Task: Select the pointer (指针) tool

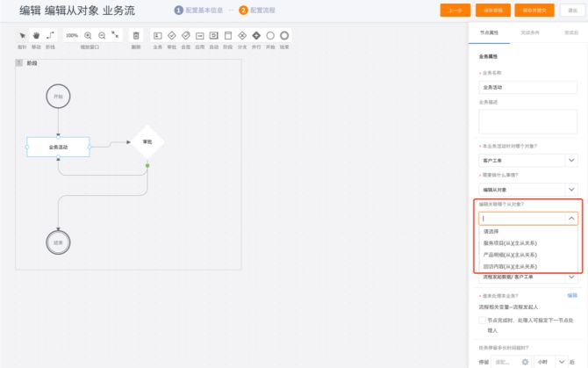Action: (x=23, y=36)
